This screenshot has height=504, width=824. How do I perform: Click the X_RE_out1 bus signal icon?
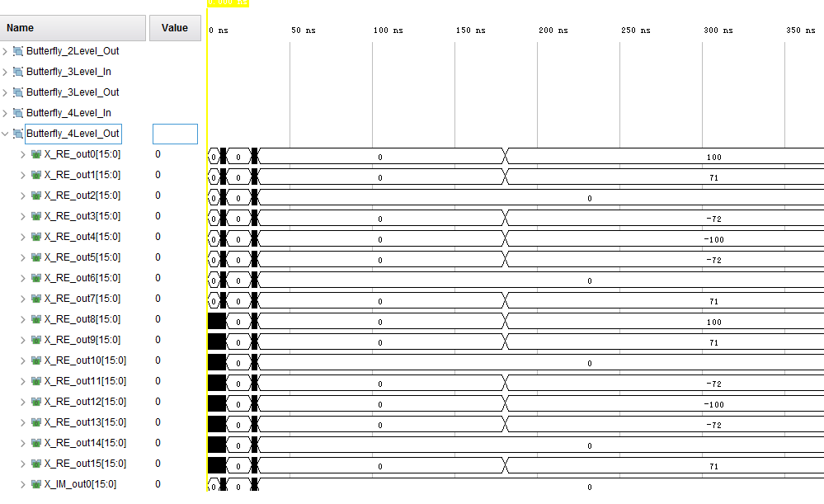(36, 175)
